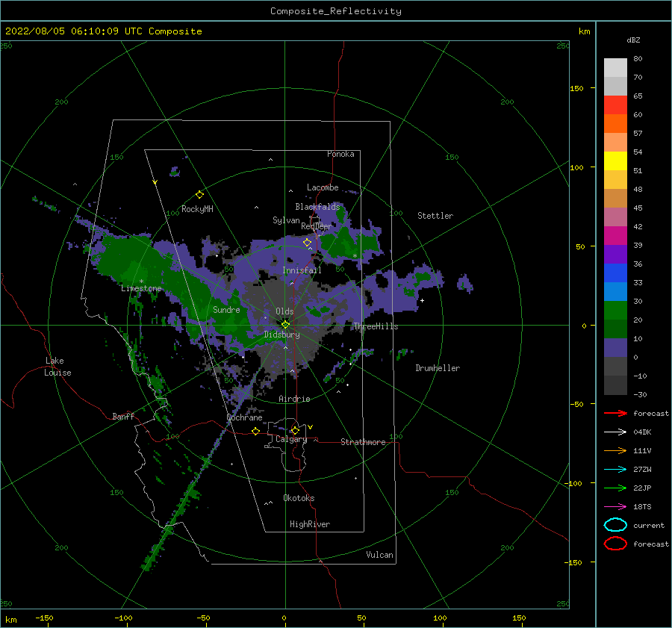Viewport: 672px width, 628px height.
Task: Click the Drumheller town label
Action: coord(438,368)
